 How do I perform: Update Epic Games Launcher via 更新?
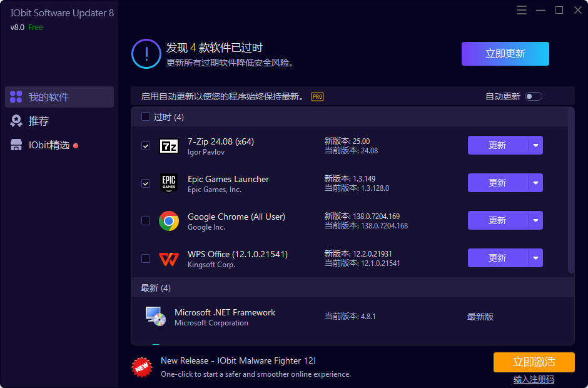pos(498,183)
